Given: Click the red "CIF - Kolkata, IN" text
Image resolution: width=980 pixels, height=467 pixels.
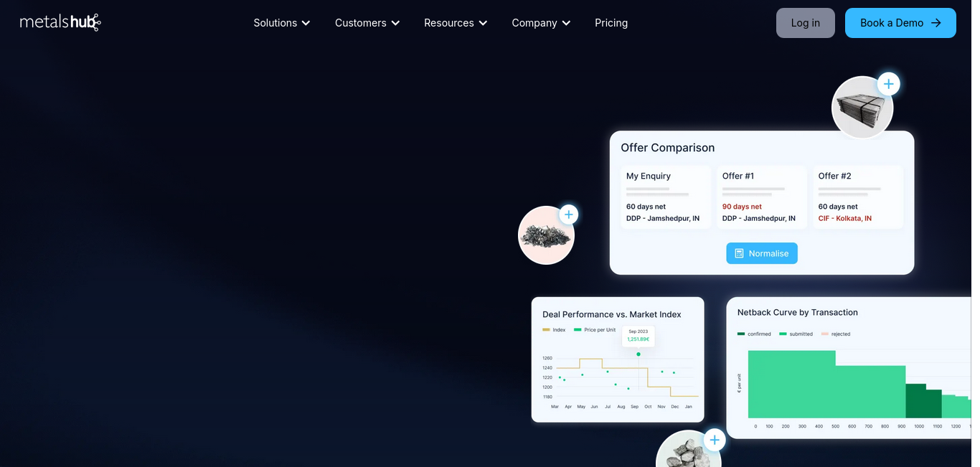Looking at the screenshot, I should 845,218.
